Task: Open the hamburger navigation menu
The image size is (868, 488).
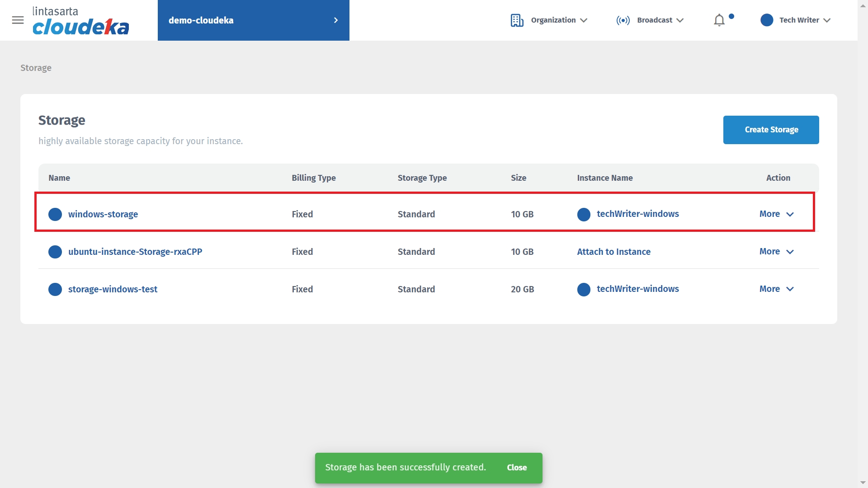Action: click(18, 20)
